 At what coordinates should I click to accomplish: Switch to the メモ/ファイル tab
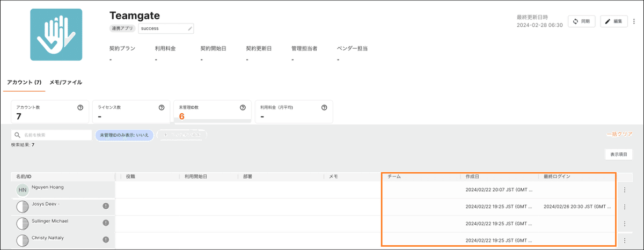[66, 83]
